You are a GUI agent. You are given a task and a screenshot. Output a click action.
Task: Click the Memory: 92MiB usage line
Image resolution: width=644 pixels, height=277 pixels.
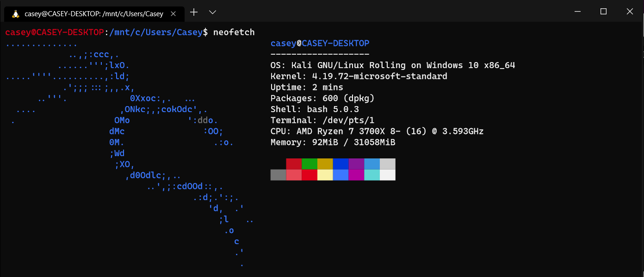point(333,143)
